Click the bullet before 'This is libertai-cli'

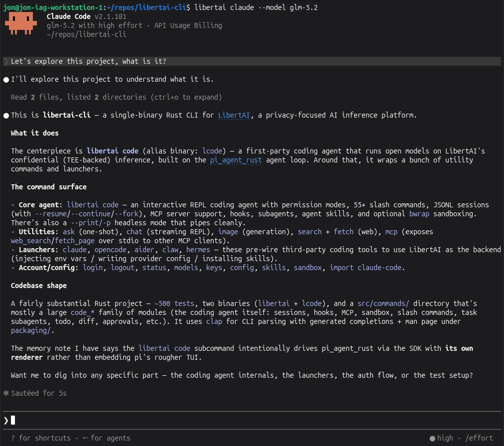[x=6, y=116]
